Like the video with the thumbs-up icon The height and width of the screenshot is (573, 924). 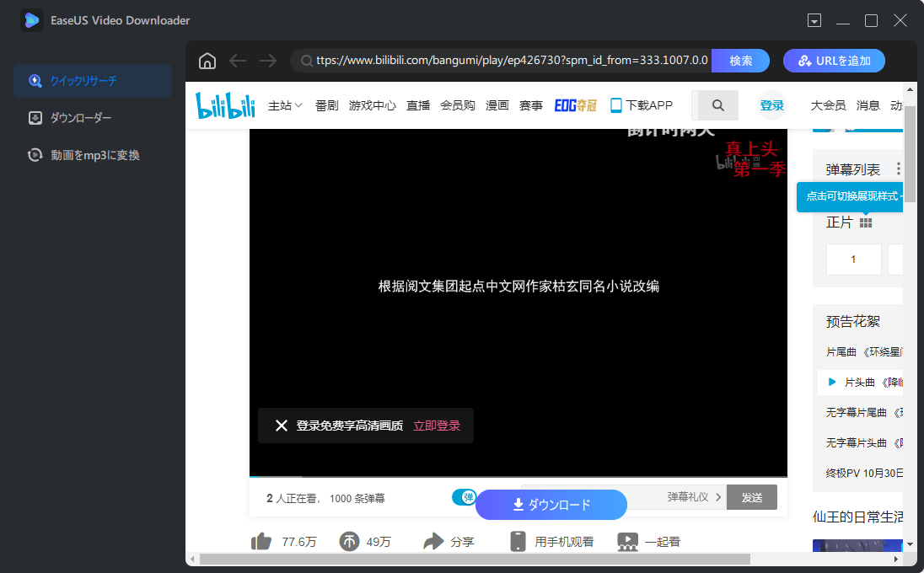[262, 541]
